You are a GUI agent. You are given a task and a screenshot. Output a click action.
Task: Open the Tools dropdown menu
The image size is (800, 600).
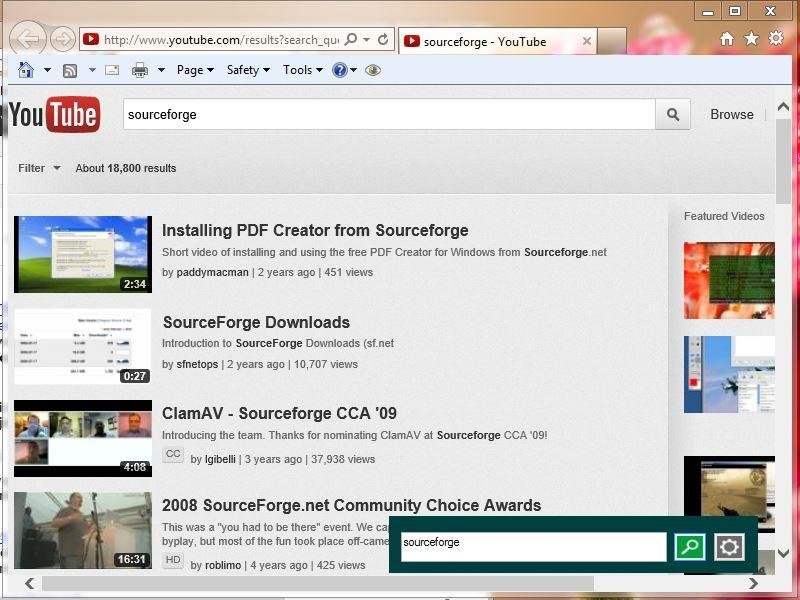click(x=301, y=70)
